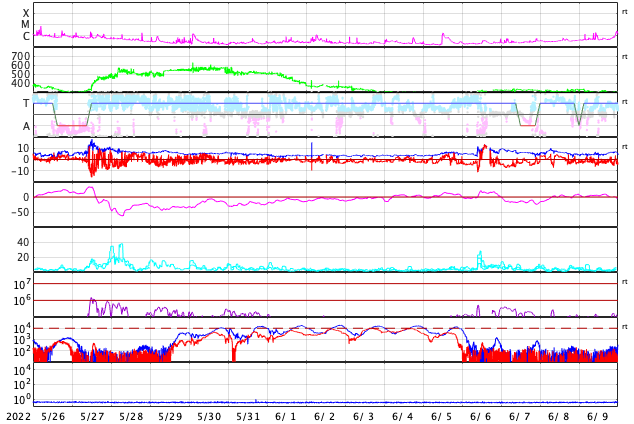634x424 pixels.
Task: Select the -50 axis value
Action: (x=20, y=212)
